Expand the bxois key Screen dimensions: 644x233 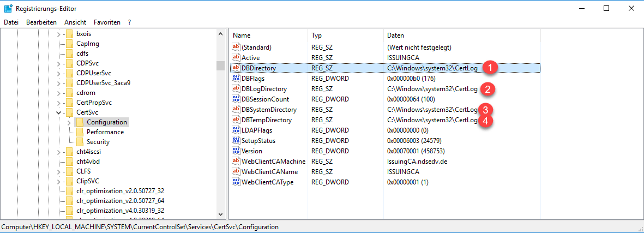click(x=58, y=34)
